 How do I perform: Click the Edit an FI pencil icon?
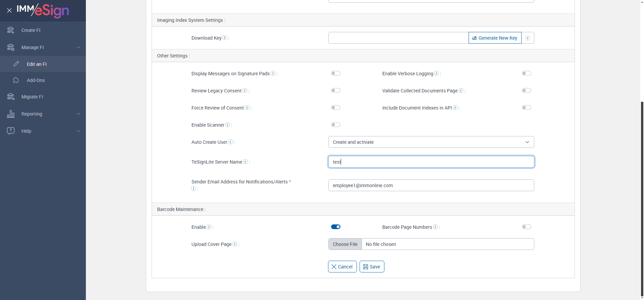click(16, 64)
